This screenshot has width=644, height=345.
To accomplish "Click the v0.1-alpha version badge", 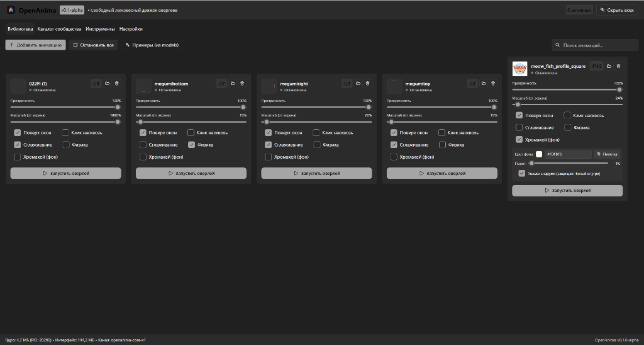I will click(x=72, y=10).
